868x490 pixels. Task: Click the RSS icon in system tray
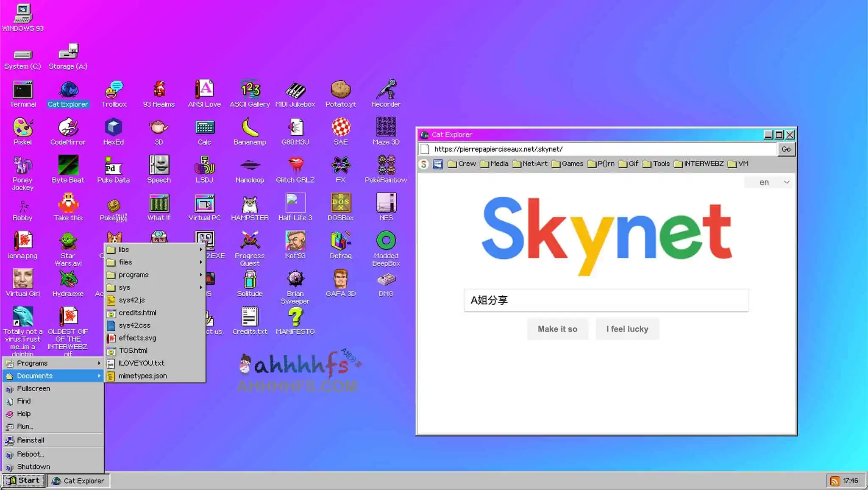[x=835, y=481]
